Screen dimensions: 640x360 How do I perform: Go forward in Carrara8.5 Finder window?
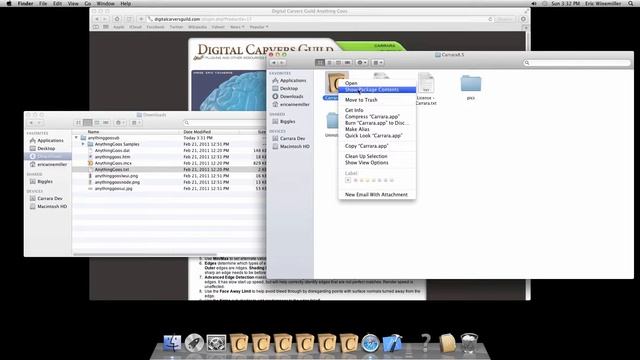pyautogui.click(x=282, y=62)
